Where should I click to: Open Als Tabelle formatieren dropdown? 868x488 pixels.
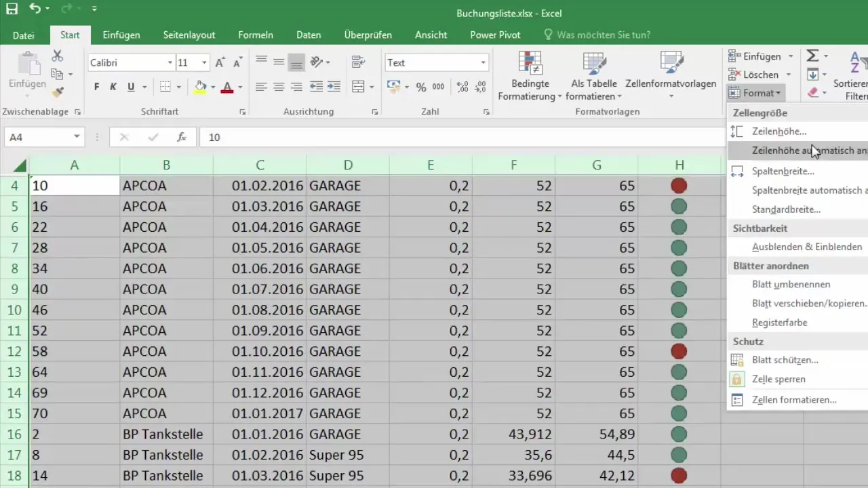coord(594,77)
